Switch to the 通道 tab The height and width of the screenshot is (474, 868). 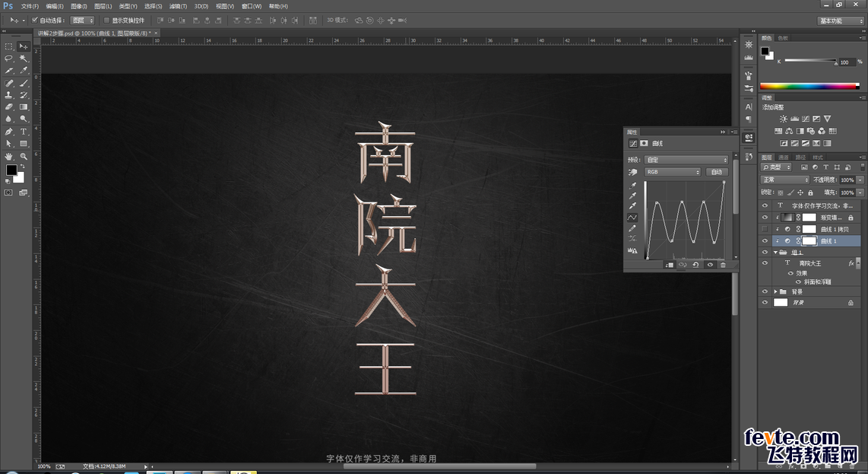[784, 157]
